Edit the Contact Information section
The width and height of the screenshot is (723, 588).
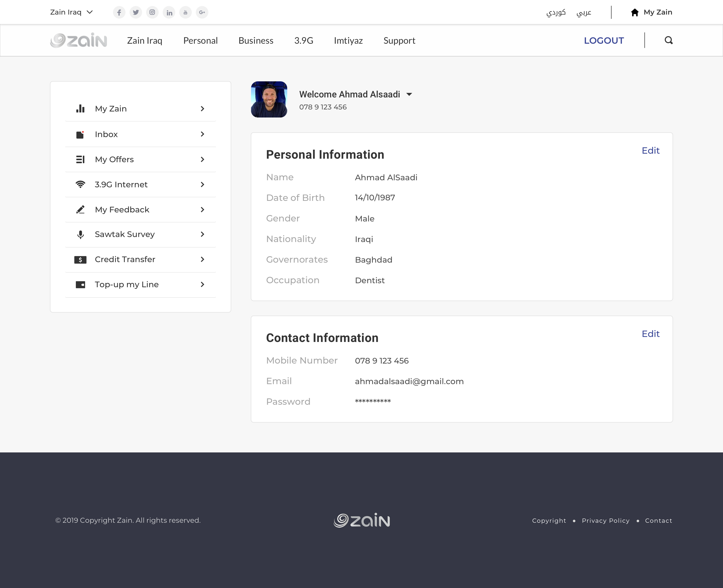pos(650,334)
